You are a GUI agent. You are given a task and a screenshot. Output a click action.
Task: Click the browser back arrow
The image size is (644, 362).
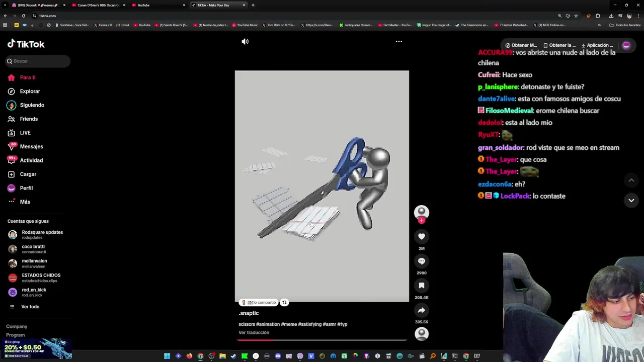[x=6, y=16]
